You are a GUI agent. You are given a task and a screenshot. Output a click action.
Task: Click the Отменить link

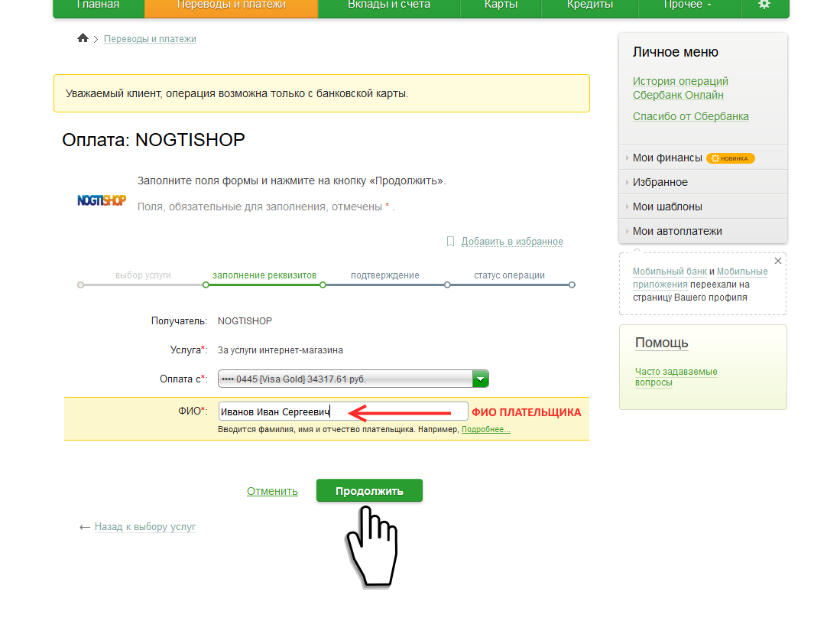click(x=272, y=491)
